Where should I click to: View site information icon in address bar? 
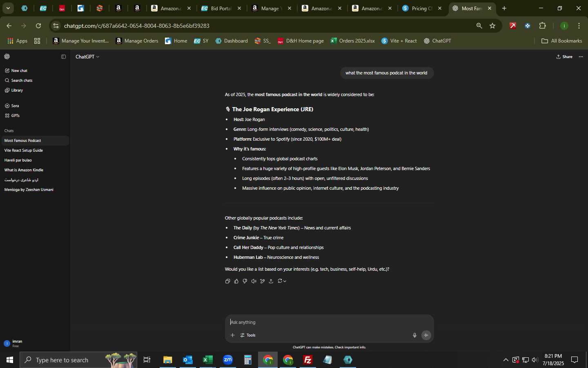point(56,26)
